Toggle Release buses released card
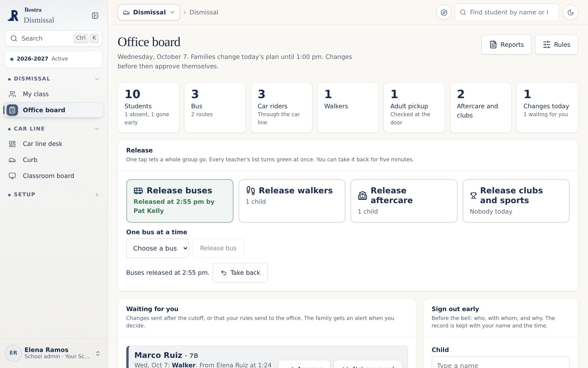 (x=180, y=201)
